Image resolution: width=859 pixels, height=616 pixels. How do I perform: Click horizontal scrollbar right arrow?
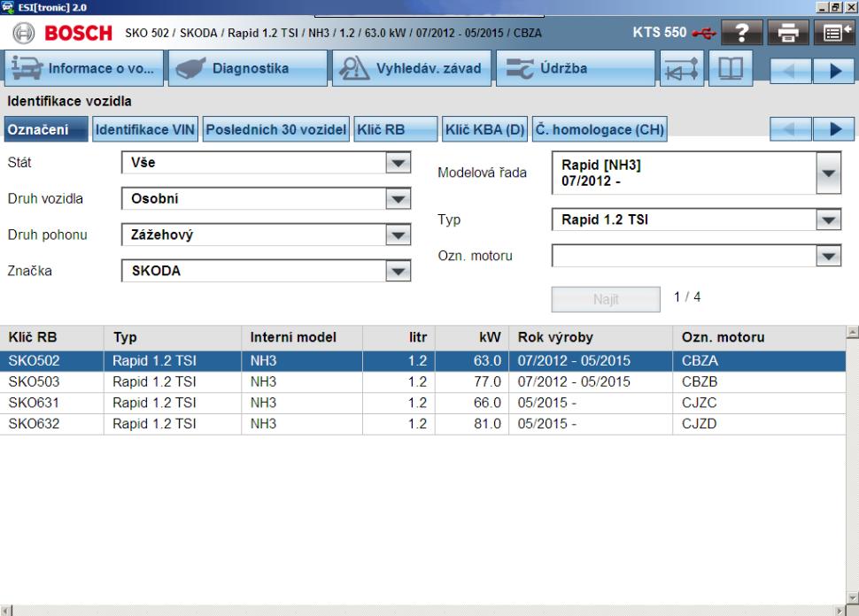click(x=840, y=611)
